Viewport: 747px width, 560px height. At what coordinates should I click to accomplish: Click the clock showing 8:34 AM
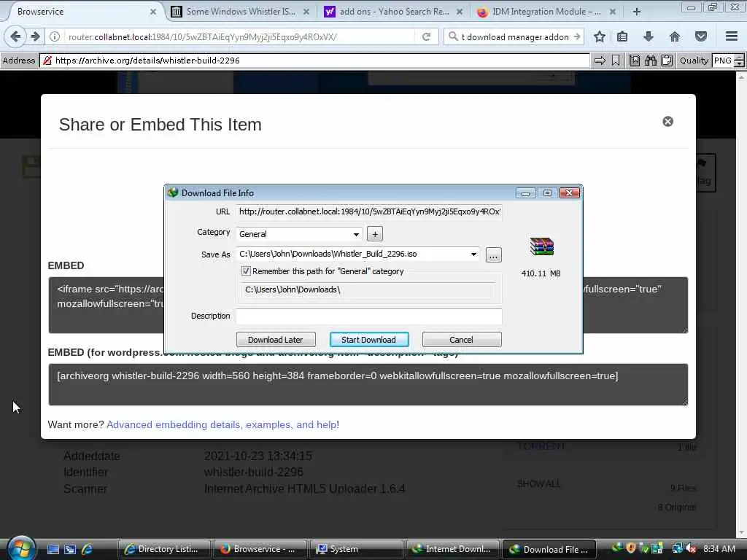click(x=719, y=549)
